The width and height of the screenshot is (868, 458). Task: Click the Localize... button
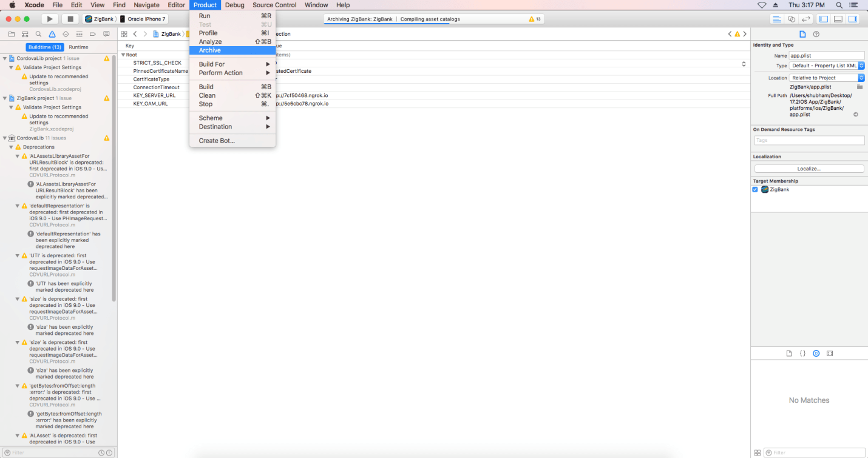809,169
